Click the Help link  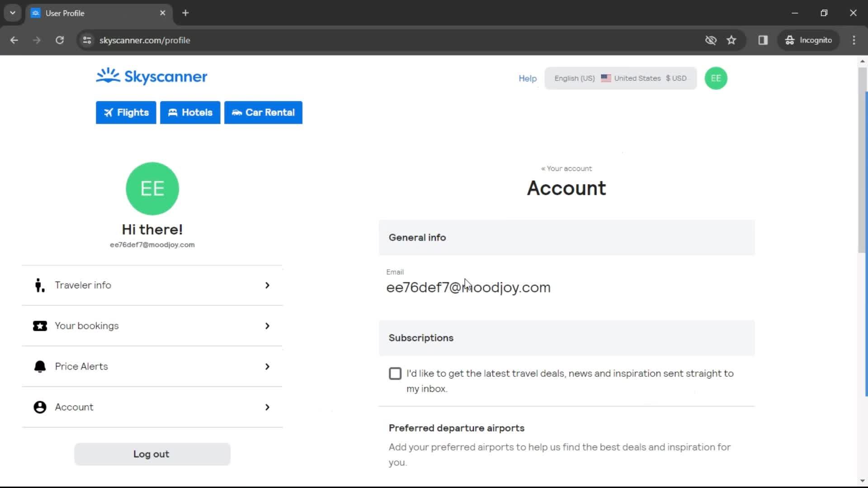click(x=528, y=78)
